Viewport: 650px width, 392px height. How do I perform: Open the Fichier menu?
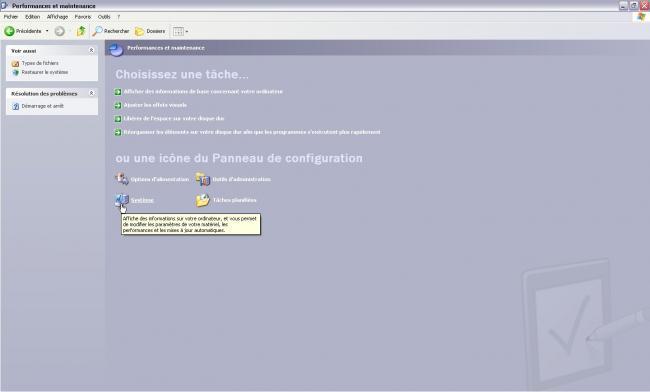pos(11,17)
